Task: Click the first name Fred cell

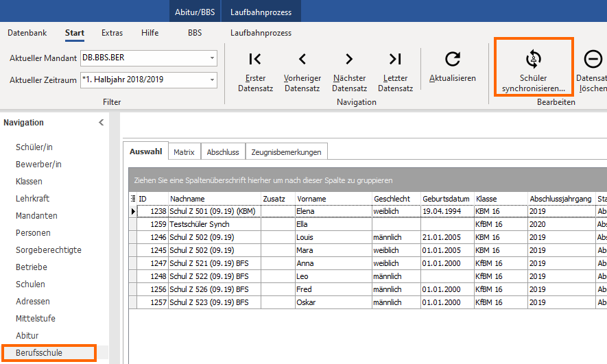Action: (333, 289)
